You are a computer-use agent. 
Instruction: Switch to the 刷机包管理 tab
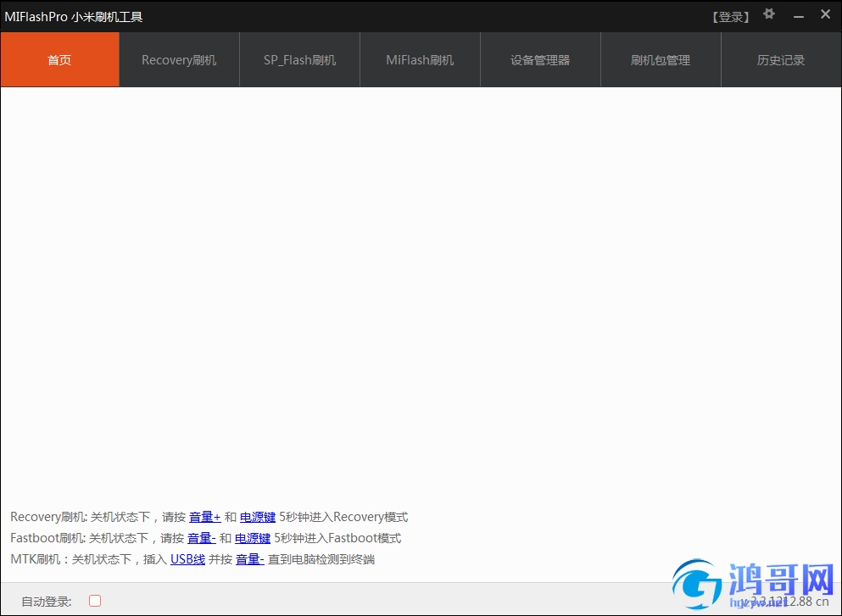pyautogui.click(x=661, y=59)
